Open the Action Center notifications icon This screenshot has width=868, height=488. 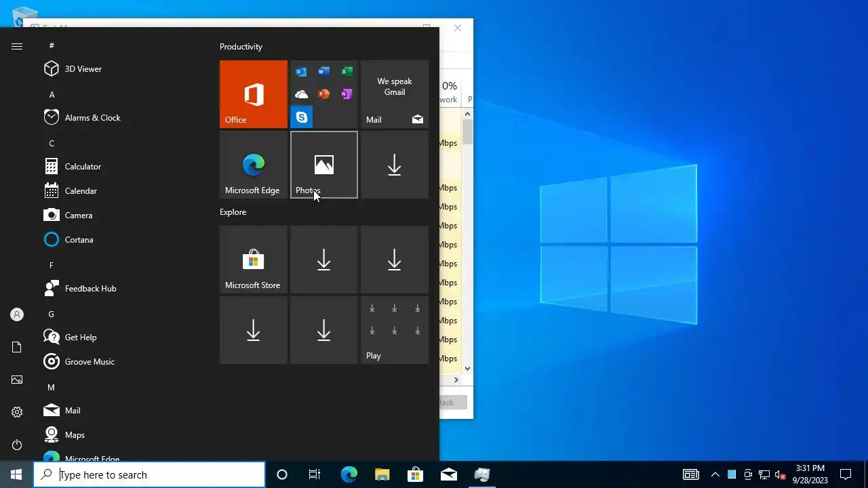[846, 474]
